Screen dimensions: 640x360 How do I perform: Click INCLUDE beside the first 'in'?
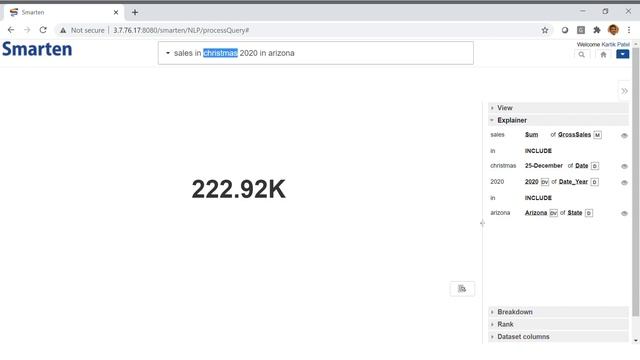pyautogui.click(x=538, y=151)
